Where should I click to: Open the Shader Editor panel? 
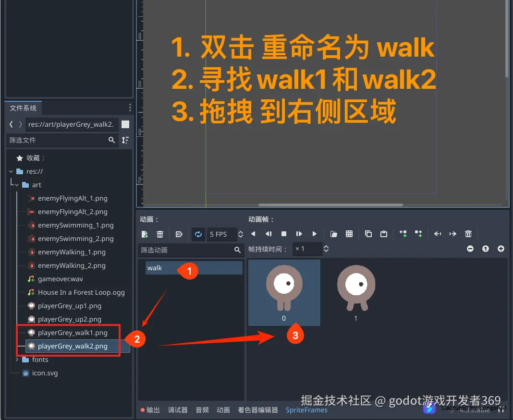click(x=258, y=410)
